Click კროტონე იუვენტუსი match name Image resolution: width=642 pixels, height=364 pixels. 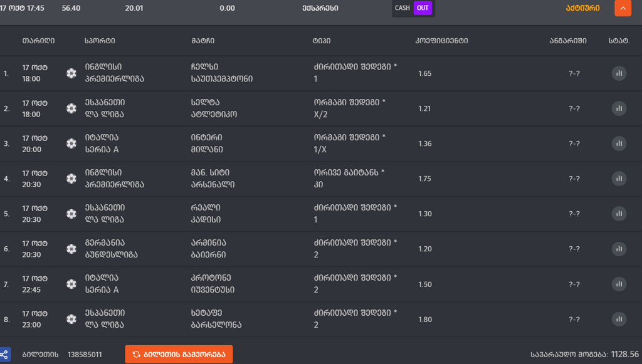point(213,284)
